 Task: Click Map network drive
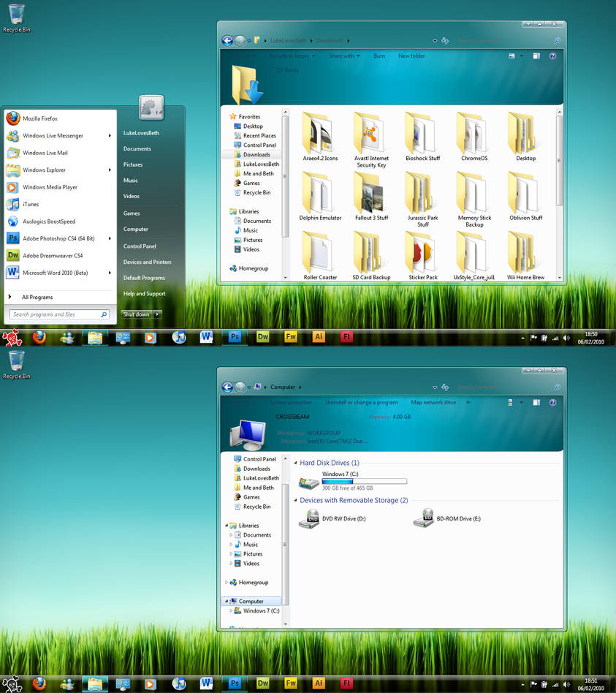pyautogui.click(x=433, y=402)
